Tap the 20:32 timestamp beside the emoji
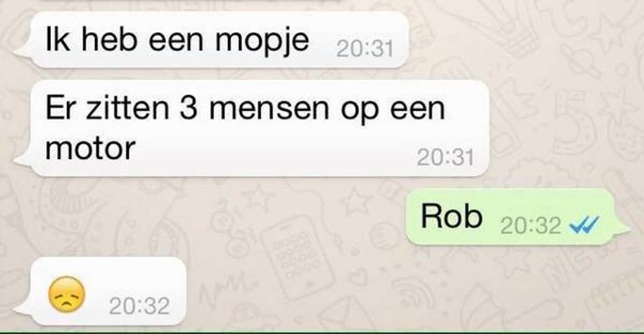Viewport: 644px width, 334px height. coord(140,306)
